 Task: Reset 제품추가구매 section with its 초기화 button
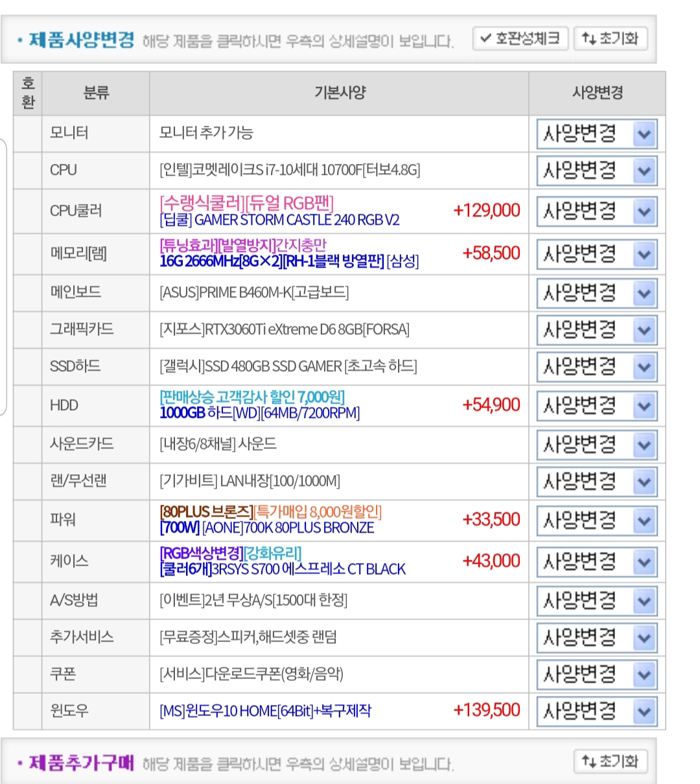610,761
